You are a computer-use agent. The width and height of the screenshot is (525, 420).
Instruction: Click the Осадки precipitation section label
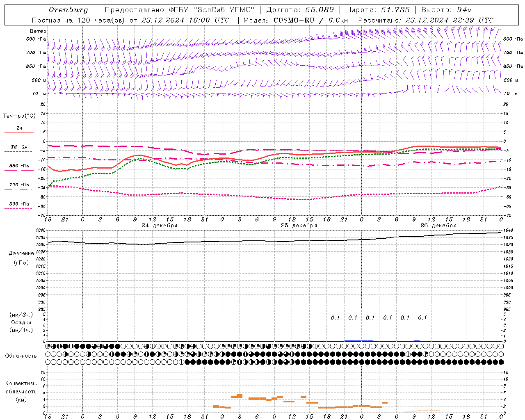(21, 322)
